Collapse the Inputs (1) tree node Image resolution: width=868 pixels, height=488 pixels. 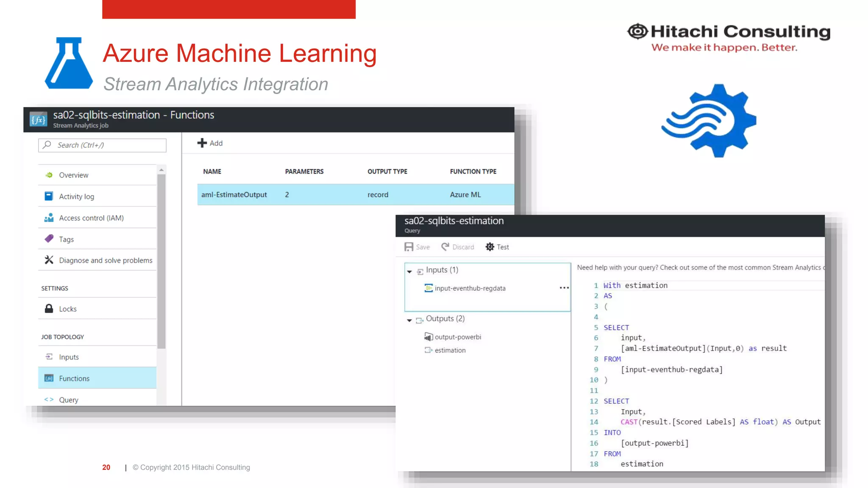point(409,271)
